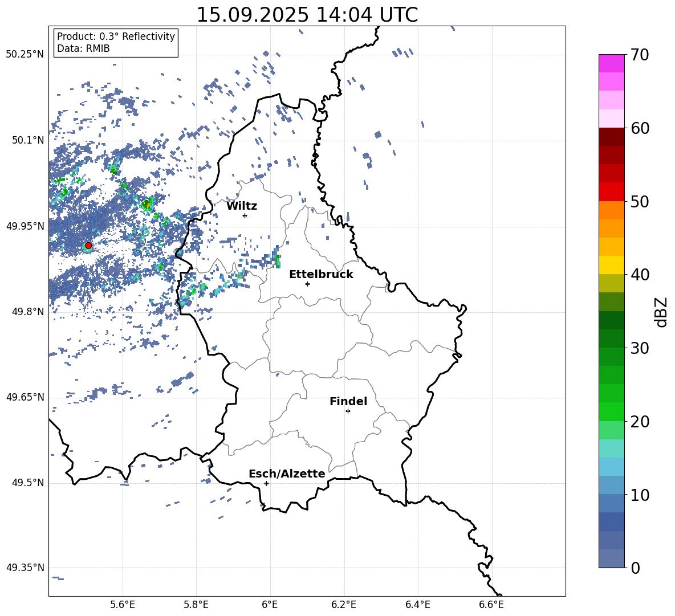
Task: Click the bright red swatch just above 50 dBZ
Action: (x=611, y=192)
